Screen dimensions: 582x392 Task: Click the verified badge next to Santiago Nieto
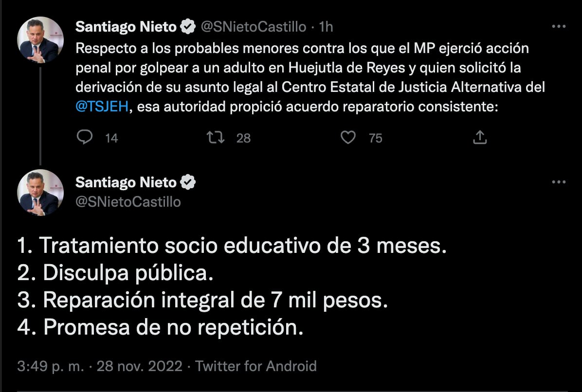point(187,27)
